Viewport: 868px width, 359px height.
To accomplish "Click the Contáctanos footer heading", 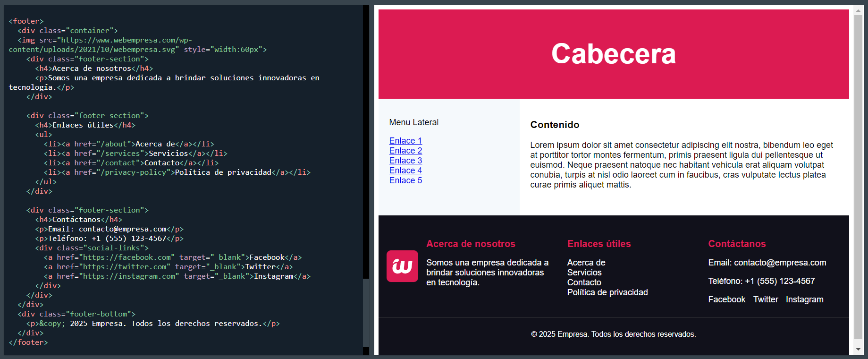I will (x=737, y=244).
